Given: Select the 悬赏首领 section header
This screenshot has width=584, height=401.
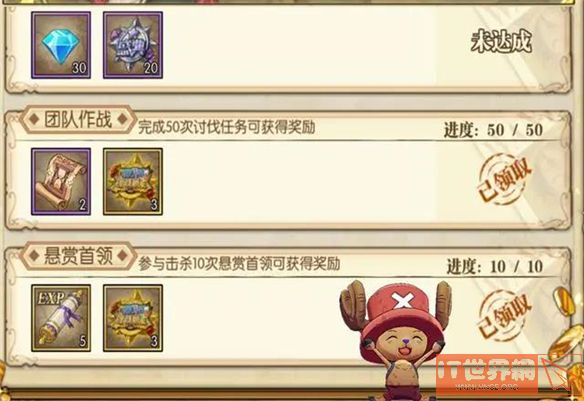Looking at the screenshot, I should click(78, 256).
